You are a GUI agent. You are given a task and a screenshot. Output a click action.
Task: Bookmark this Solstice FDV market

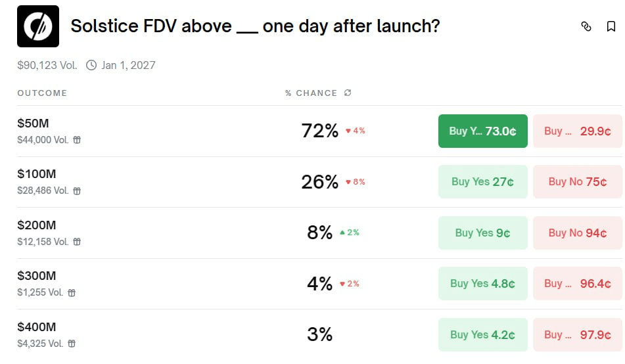coord(611,26)
